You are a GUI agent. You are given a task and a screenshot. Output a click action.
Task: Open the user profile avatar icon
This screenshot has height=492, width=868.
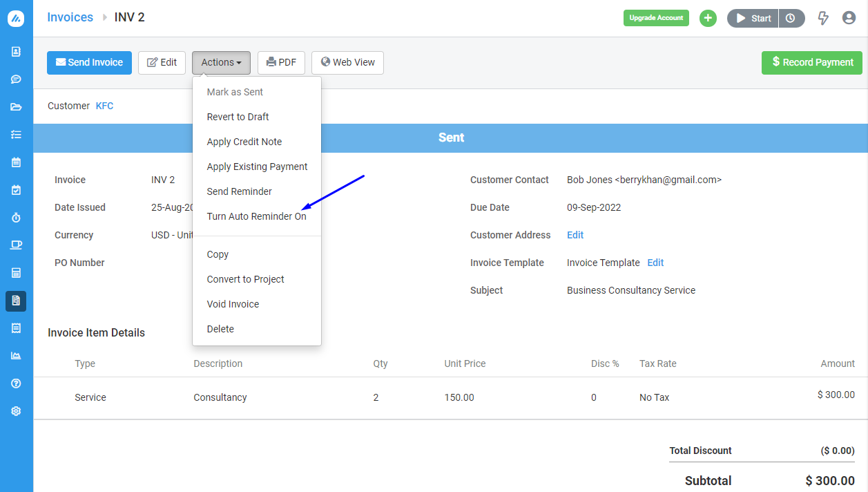[849, 18]
